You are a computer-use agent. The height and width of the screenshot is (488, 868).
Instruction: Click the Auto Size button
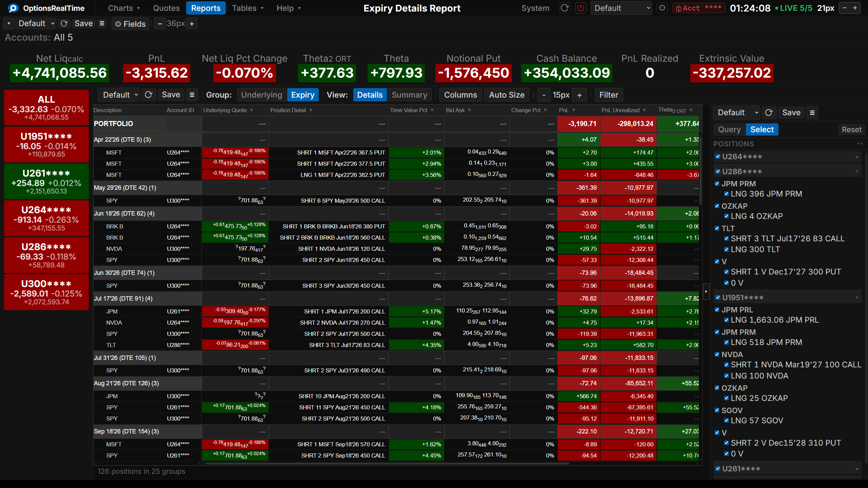(x=507, y=95)
